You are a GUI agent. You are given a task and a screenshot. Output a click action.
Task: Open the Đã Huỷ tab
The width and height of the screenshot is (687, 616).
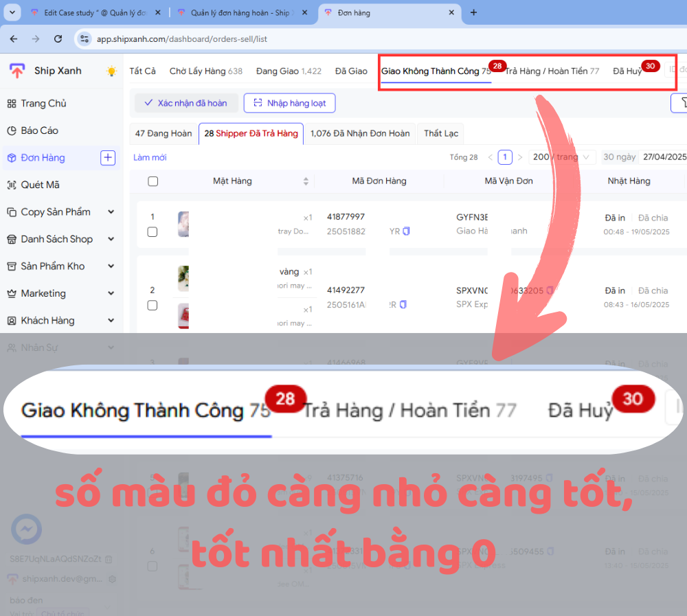(x=627, y=71)
